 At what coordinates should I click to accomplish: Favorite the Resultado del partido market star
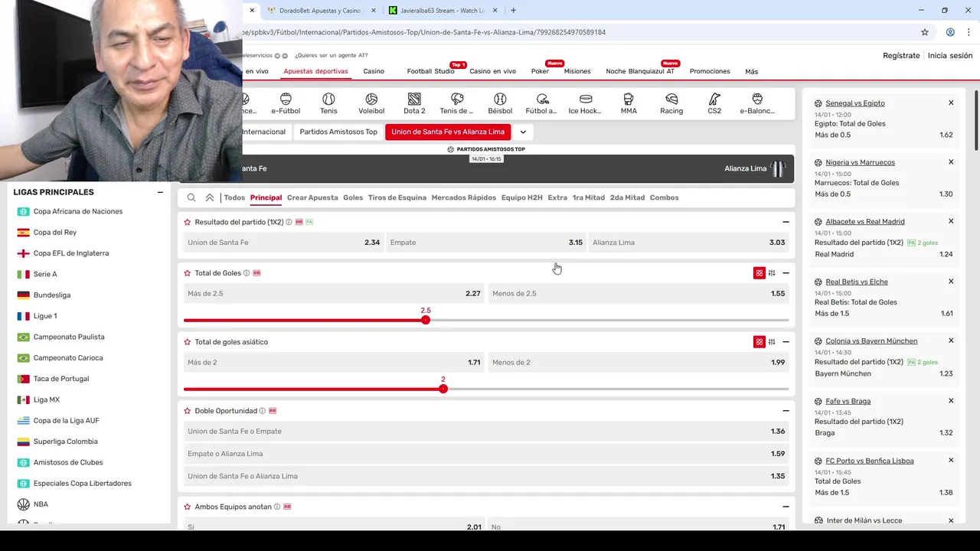tap(188, 222)
